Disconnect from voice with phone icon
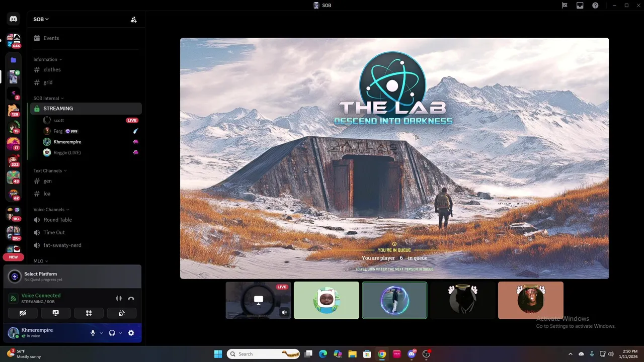Viewport: 644px width, 362px height. pos(131,298)
